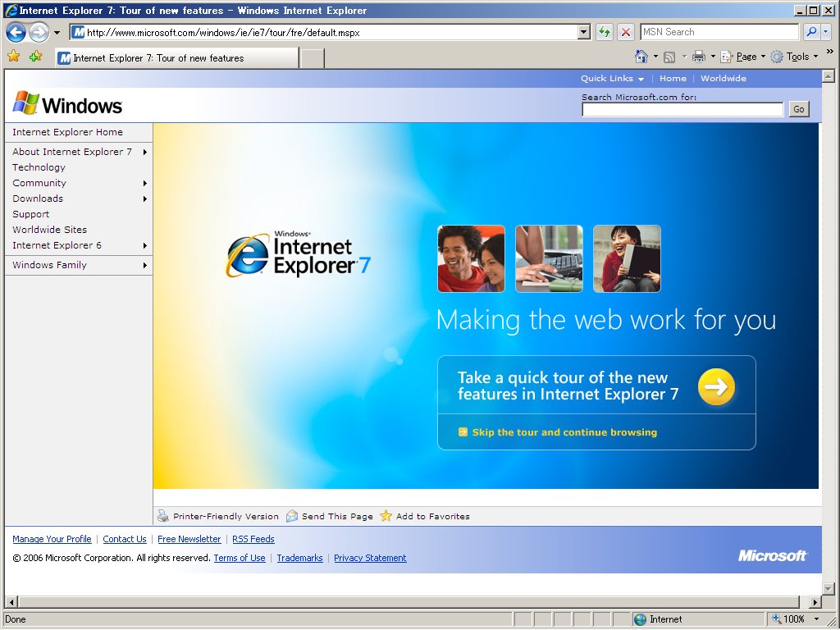Open the Technology nav item
This screenshot has width=840, height=630.
[x=39, y=167]
